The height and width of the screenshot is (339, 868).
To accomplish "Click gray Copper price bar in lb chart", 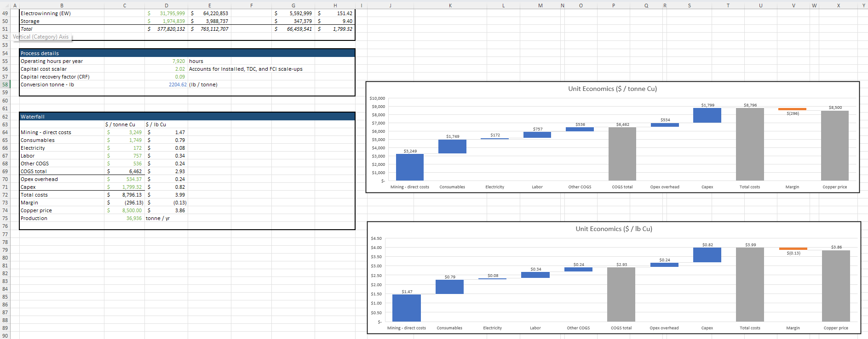I will click(x=836, y=286).
